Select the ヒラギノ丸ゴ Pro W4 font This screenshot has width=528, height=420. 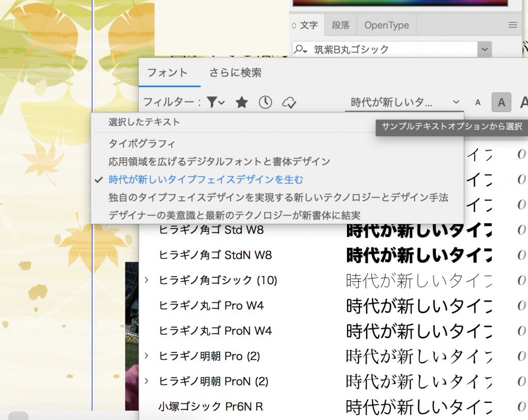211,306
